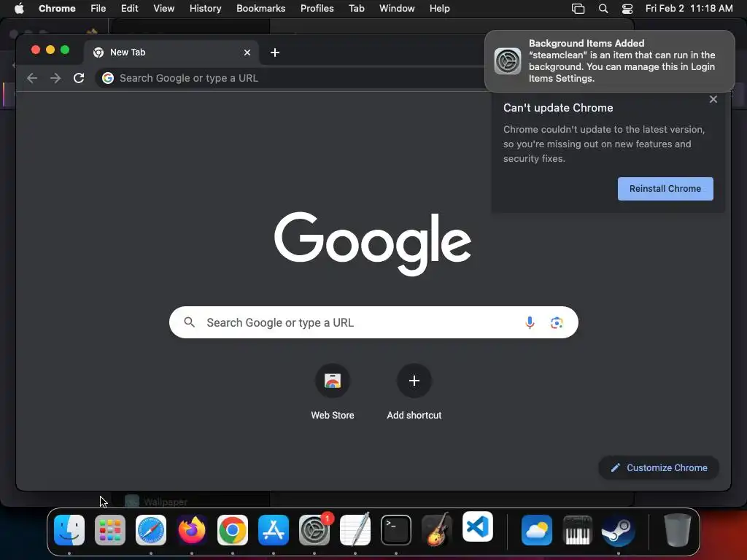The width and height of the screenshot is (747, 560).
Task: Select the New Tab tab
Action: coord(171,52)
